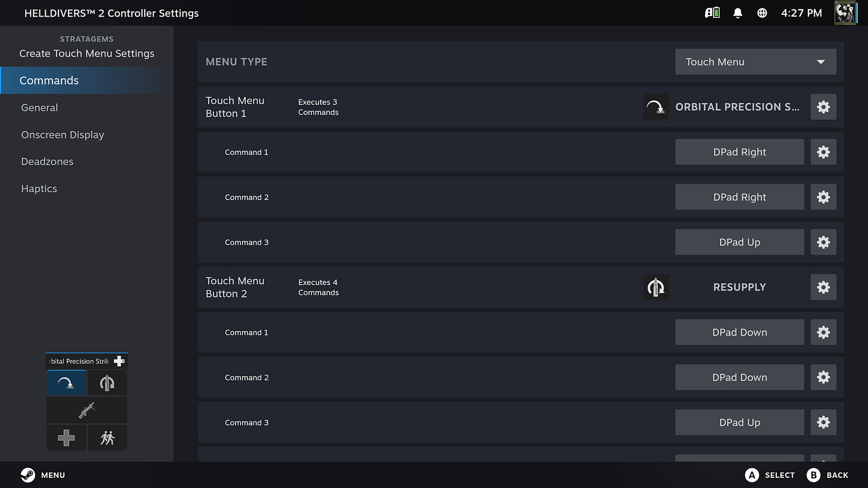Image resolution: width=868 pixels, height=488 pixels.
Task: Click the Orbital Precision Strike stratagem icon
Action: [656, 107]
